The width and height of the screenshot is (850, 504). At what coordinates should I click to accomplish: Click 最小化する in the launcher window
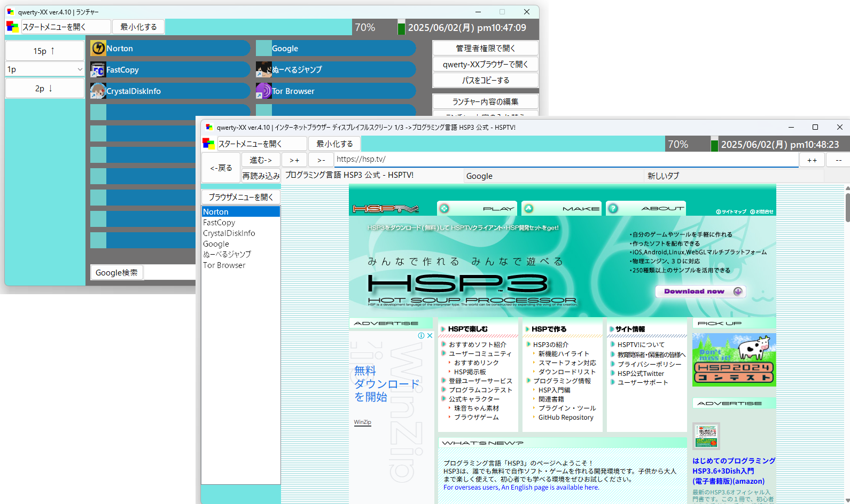coord(138,27)
